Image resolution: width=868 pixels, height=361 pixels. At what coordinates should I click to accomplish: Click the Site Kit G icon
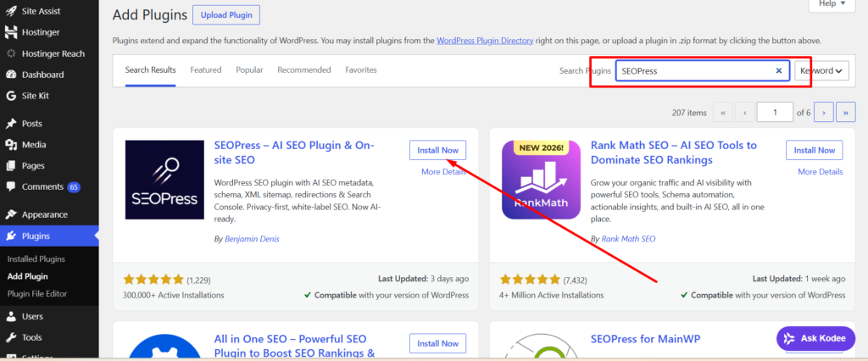click(x=10, y=96)
